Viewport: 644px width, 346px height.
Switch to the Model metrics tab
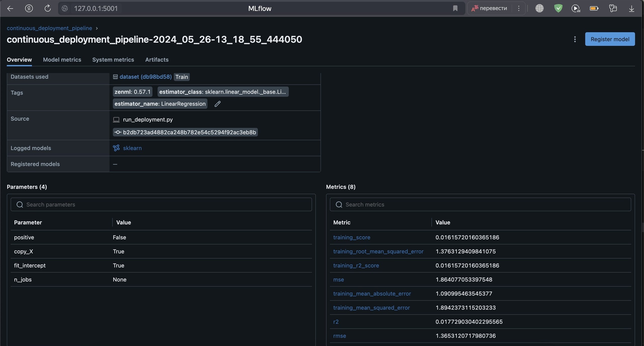tap(62, 59)
